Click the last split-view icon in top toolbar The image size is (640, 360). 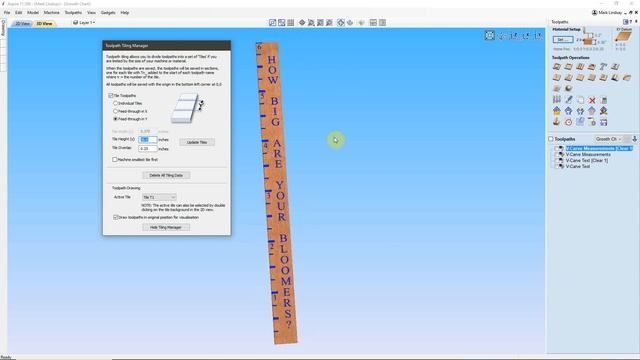click(x=382, y=23)
